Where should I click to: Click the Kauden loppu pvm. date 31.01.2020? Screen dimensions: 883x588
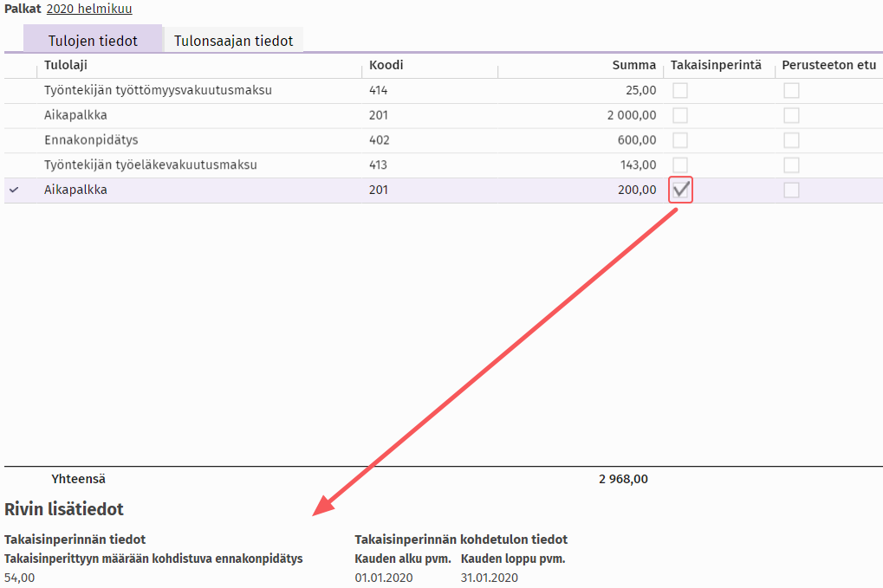(490, 578)
